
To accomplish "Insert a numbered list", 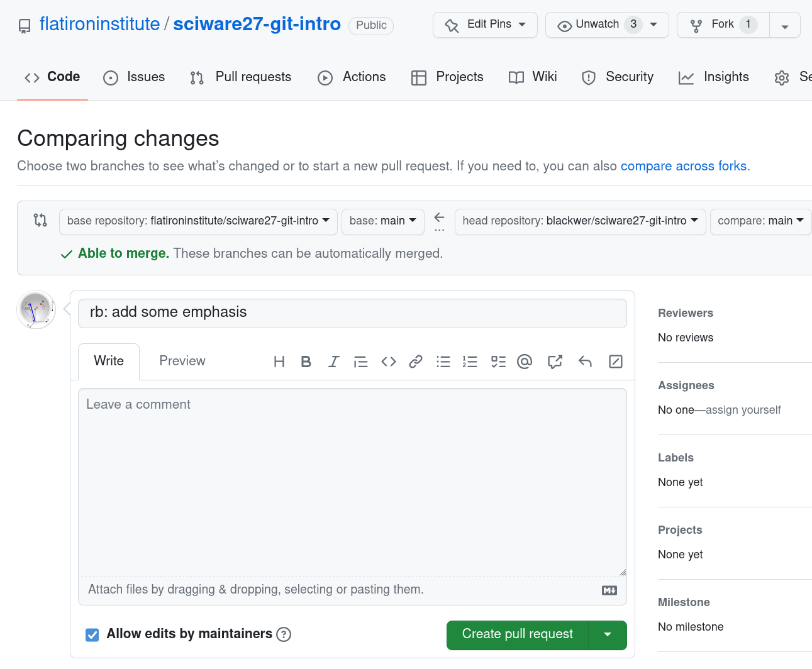I will (470, 362).
